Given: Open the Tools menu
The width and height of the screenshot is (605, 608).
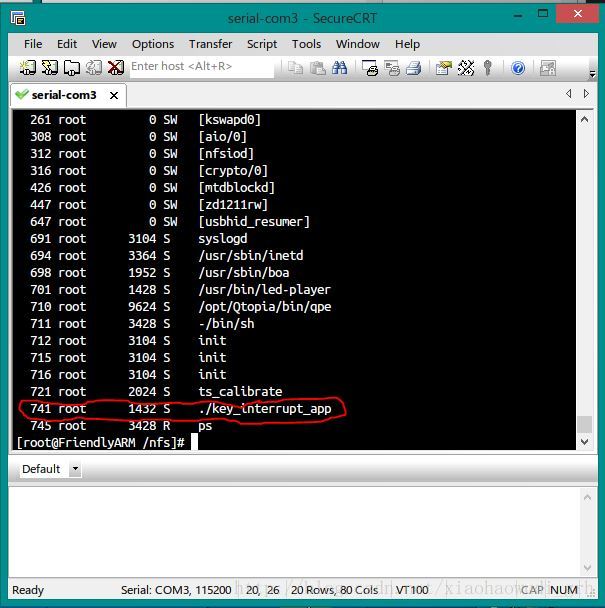Looking at the screenshot, I should coord(306,44).
